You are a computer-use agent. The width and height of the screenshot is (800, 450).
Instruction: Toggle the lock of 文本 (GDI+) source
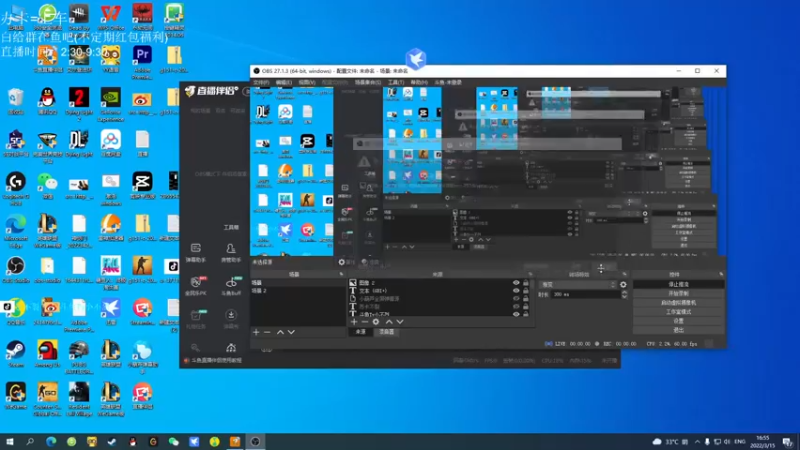[526, 290]
